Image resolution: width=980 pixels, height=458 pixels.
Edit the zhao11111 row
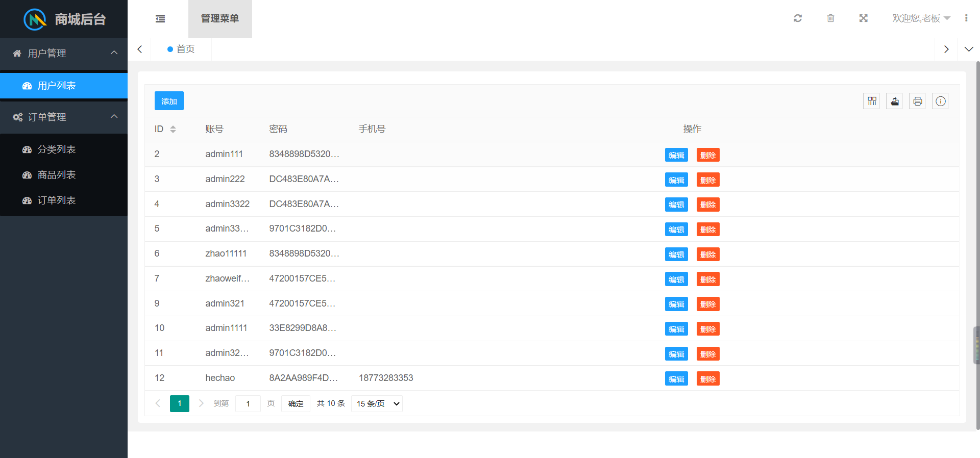click(676, 255)
